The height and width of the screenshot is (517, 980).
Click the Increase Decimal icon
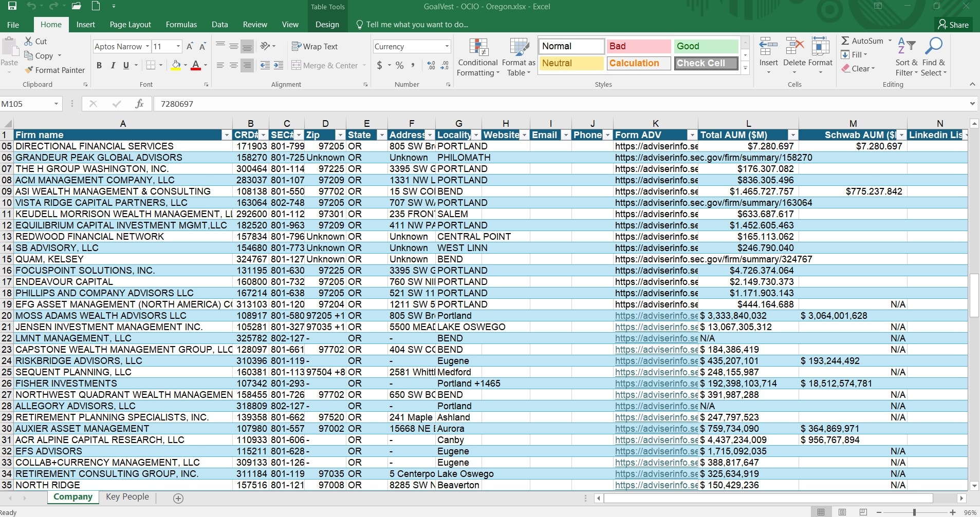coord(431,65)
